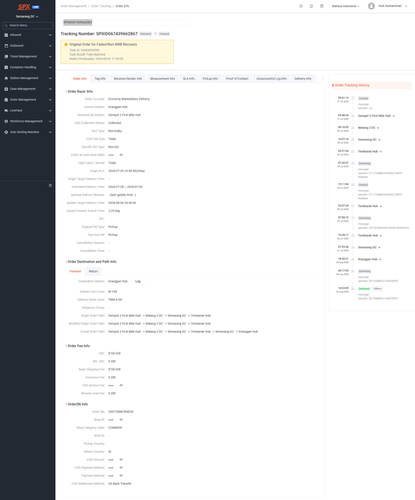Click the Auto Sorting Machine icon
The height and width of the screenshot is (500, 415).
pyautogui.click(x=6, y=132)
